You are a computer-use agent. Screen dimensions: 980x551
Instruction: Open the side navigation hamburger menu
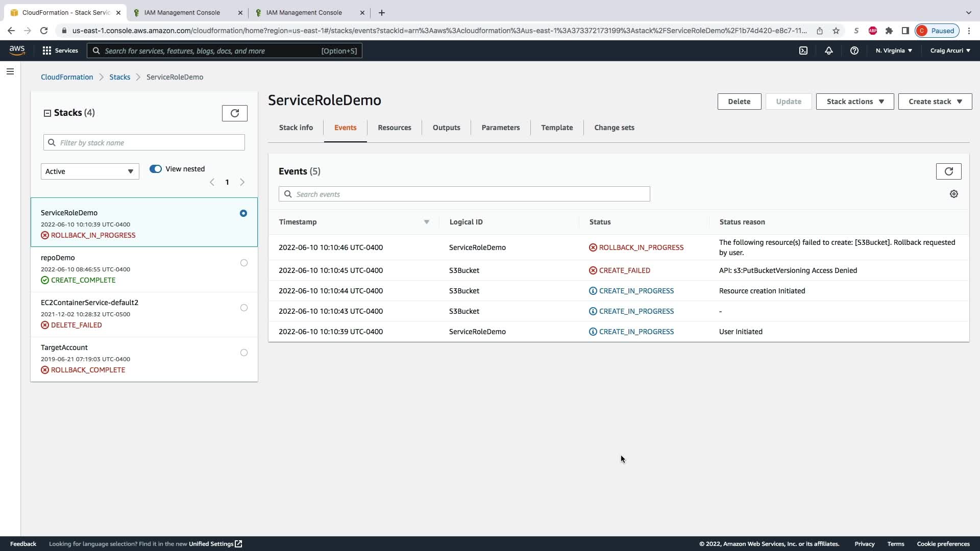coord(10,71)
